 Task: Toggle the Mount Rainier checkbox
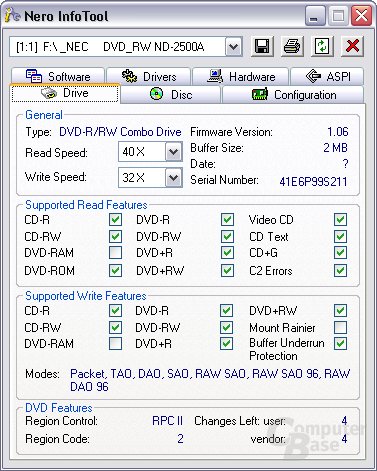coord(340,327)
